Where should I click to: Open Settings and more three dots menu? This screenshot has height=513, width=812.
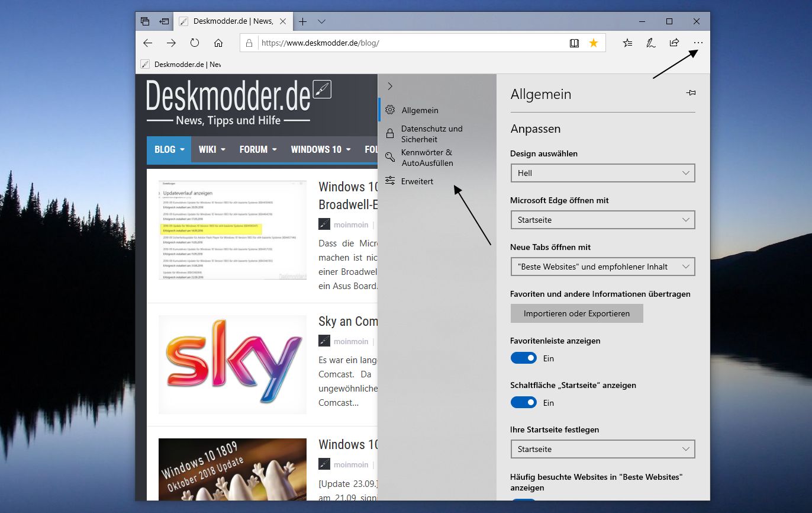pos(698,43)
